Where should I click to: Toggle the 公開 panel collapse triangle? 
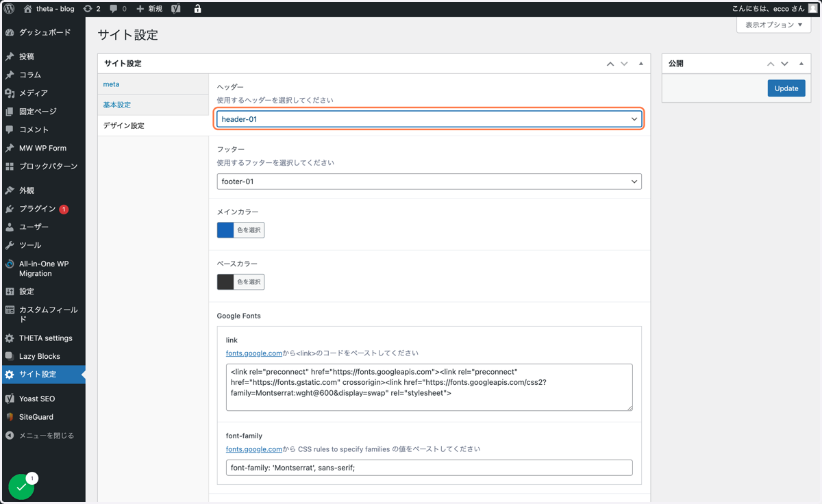coord(801,64)
